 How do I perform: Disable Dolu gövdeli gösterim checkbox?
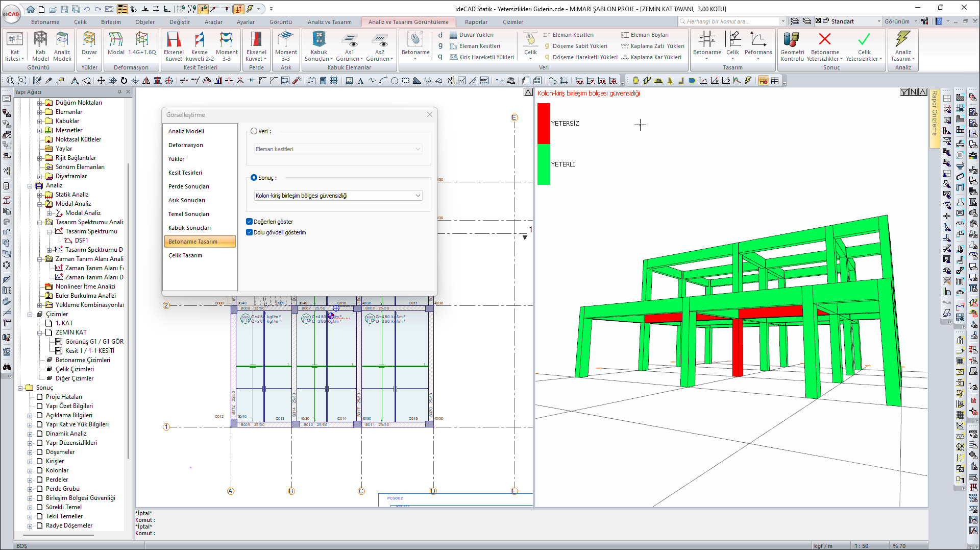tap(250, 232)
